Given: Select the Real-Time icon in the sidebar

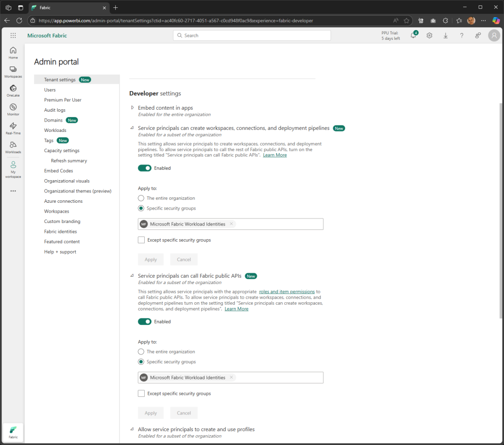Looking at the screenshot, I should [13, 127].
